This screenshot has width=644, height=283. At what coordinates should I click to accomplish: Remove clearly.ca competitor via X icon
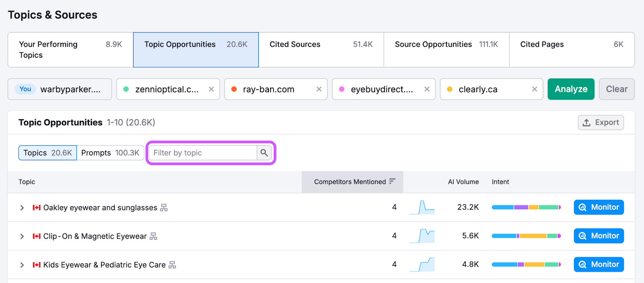click(x=535, y=89)
